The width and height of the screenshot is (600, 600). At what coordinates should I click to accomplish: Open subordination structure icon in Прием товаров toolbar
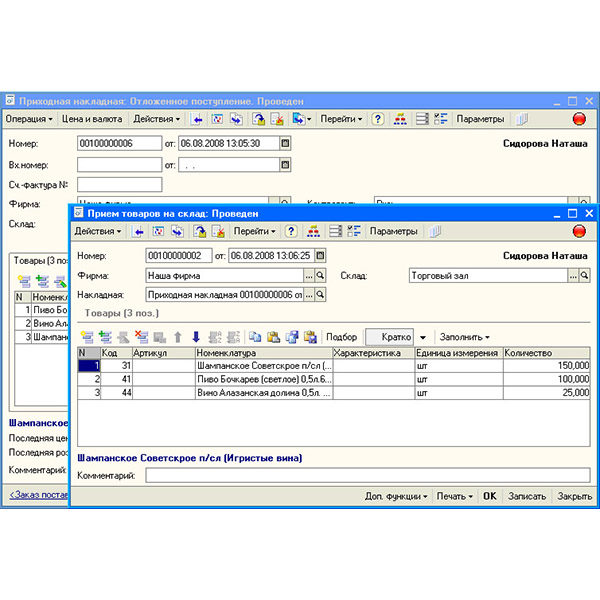point(313,232)
